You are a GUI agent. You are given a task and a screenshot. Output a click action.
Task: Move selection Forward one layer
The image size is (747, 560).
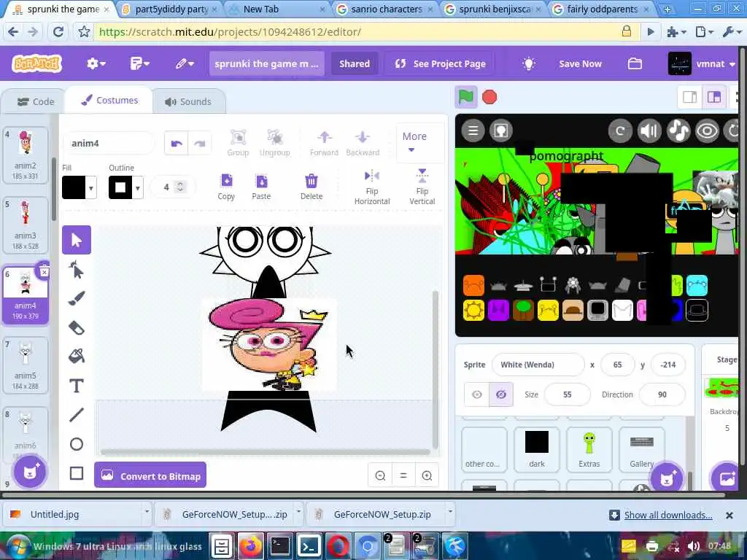324,142
